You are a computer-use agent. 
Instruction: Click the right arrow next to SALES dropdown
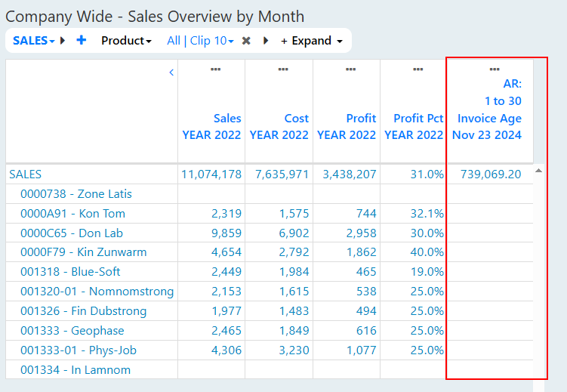(63, 41)
